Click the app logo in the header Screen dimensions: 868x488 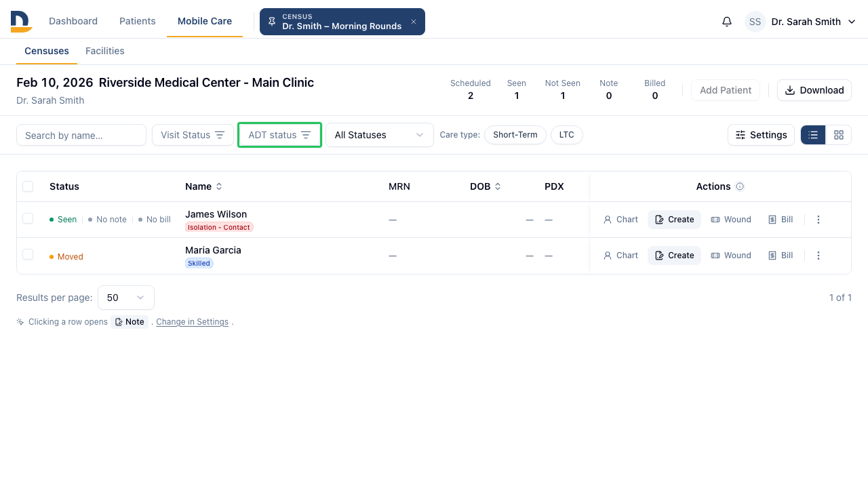(21, 22)
